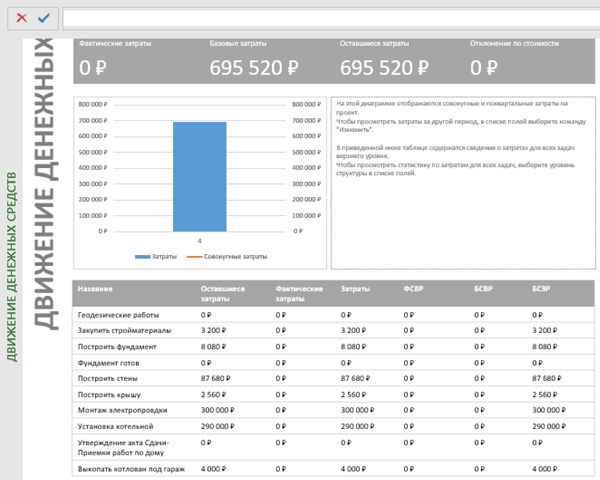Select the Закупить стройматериалы row name

124,330
